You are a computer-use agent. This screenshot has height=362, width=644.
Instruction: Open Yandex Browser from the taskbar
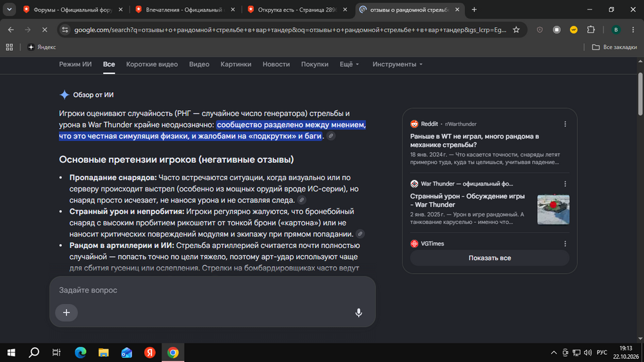coord(149,352)
